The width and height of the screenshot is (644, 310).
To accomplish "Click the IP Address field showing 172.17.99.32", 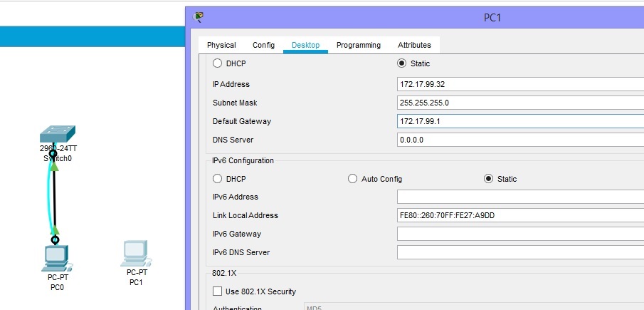I will point(519,84).
